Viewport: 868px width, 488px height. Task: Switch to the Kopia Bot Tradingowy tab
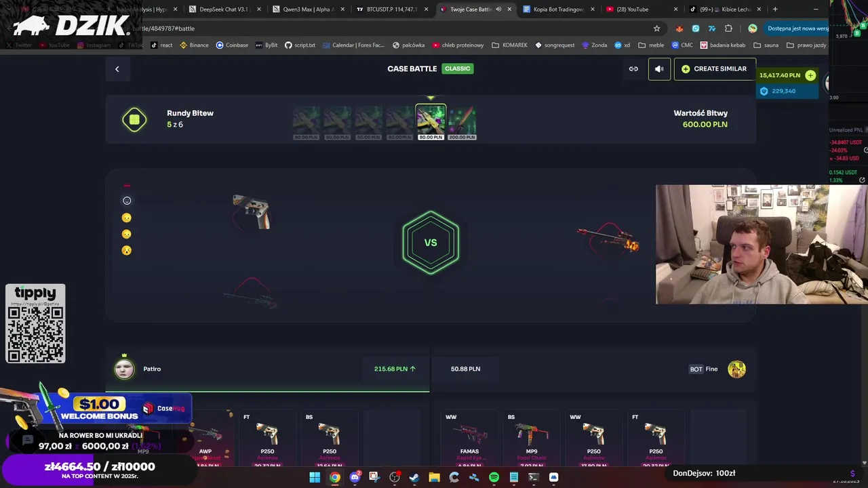(x=559, y=9)
